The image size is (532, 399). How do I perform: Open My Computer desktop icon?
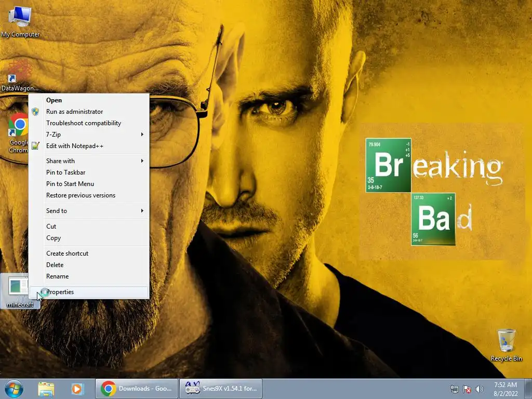20,22
